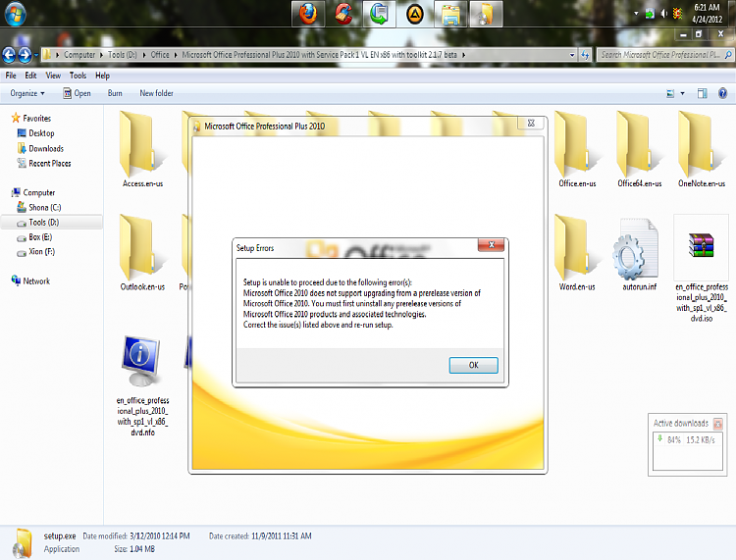
Task: Select the Shona (C:) drive
Action: [39, 207]
